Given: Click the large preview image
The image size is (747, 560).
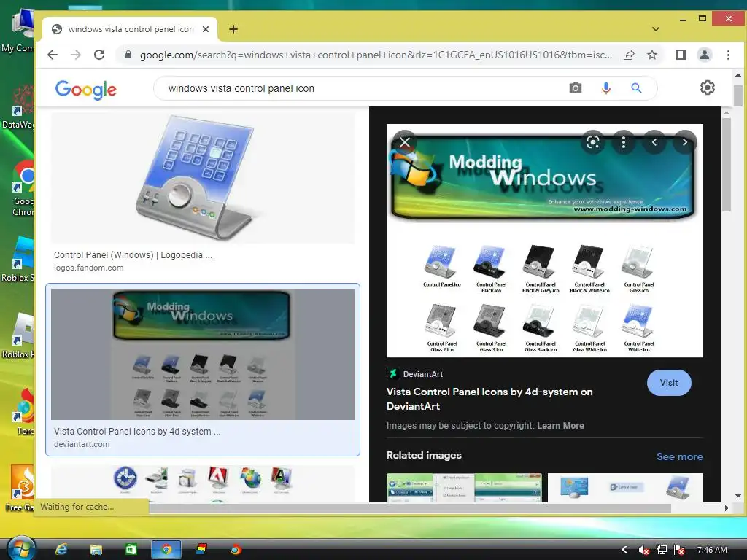Looking at the screenshot, I should coord(544,241).
